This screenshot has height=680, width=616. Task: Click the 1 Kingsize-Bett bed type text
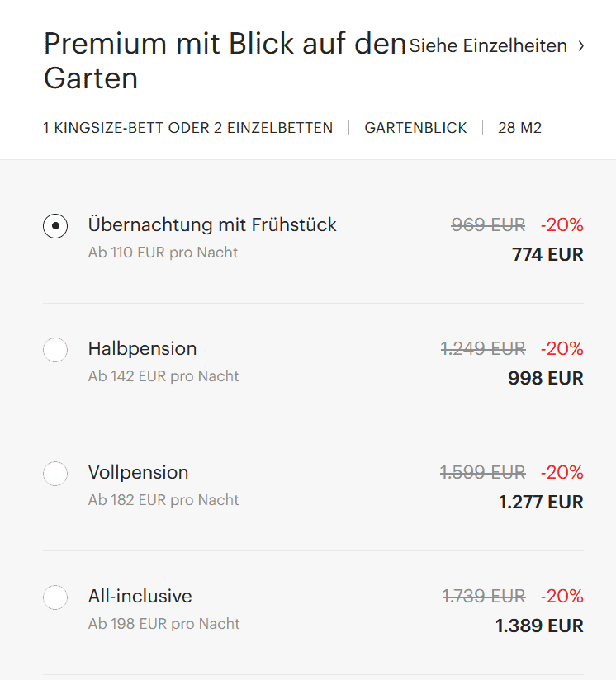[x=187, y=128]
